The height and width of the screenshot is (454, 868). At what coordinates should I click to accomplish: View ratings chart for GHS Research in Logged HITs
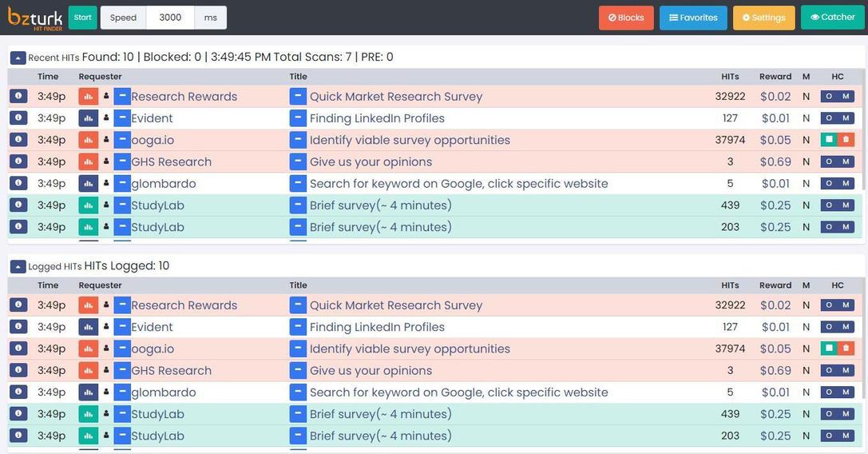pos(88,371)
